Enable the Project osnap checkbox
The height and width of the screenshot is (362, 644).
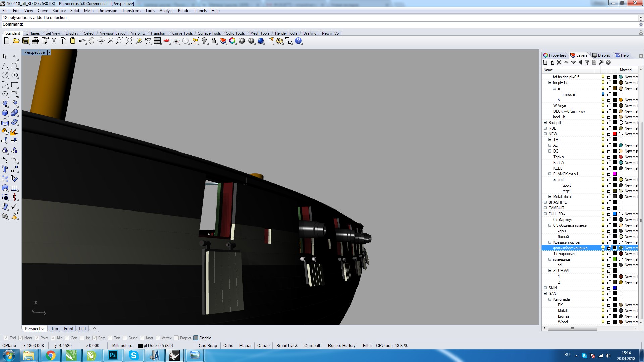click(x=176, y=338)
